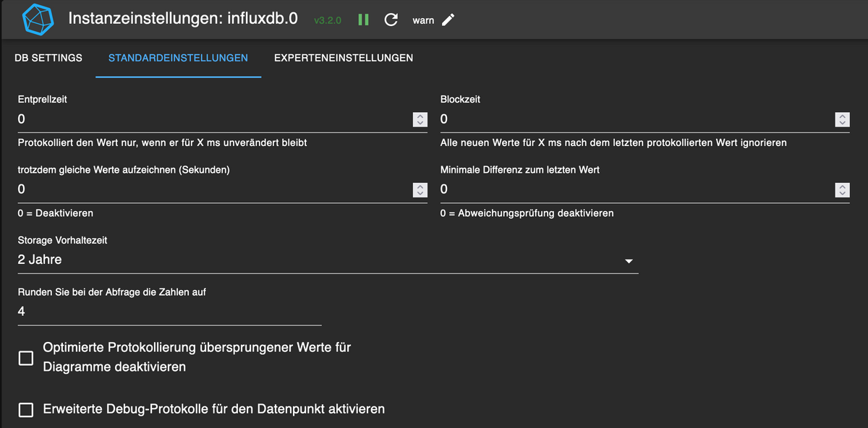The height and width of the screenshot is (428, 868).
Task: Open Storage Vorhaltezeit dropdown arrow
Action: [629, 261]
